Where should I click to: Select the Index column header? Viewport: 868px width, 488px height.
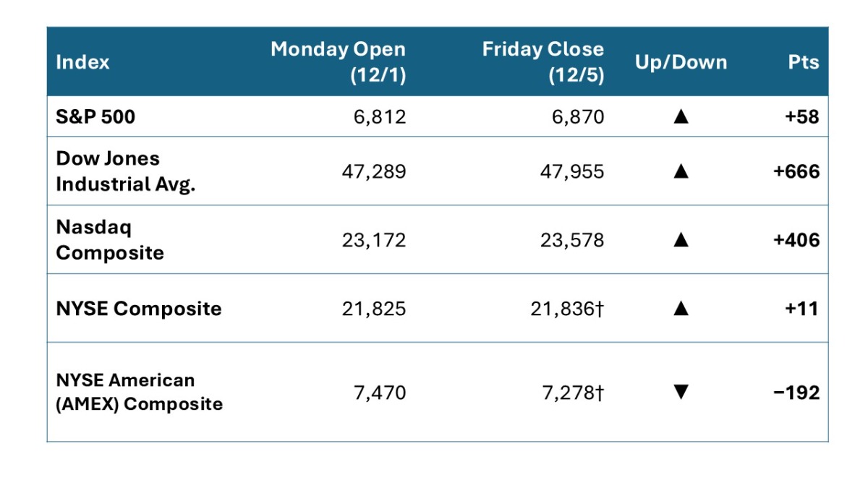(x=83, y=62)
